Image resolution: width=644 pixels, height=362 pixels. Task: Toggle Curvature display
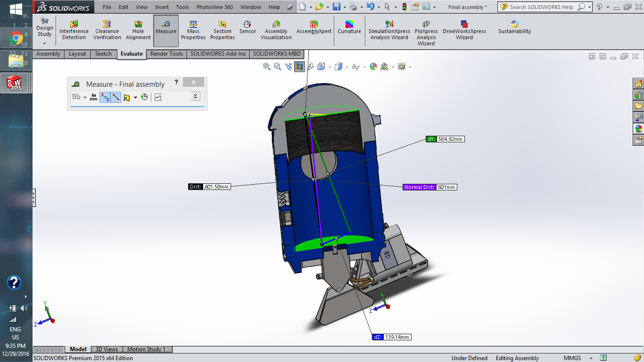[x=349, y=28]
